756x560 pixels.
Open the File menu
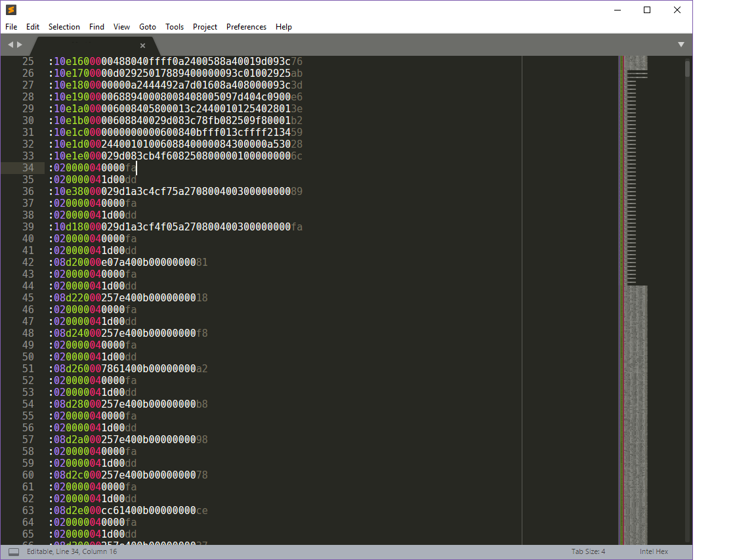(x=11, y=27)
